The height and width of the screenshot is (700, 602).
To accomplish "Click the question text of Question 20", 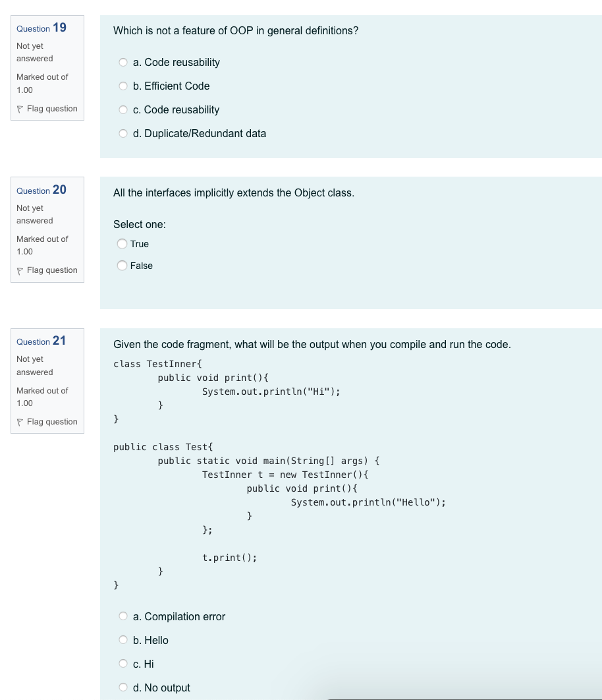I will [x=234, y=193].
